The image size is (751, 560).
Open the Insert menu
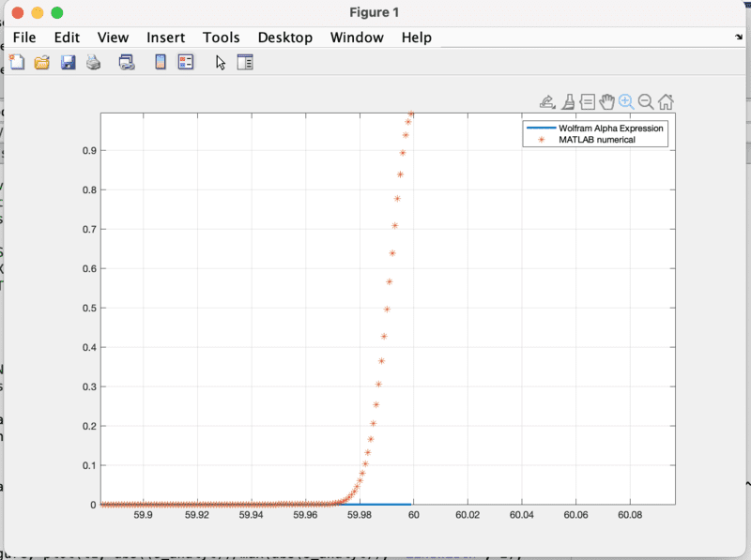(x=166, y=38)
